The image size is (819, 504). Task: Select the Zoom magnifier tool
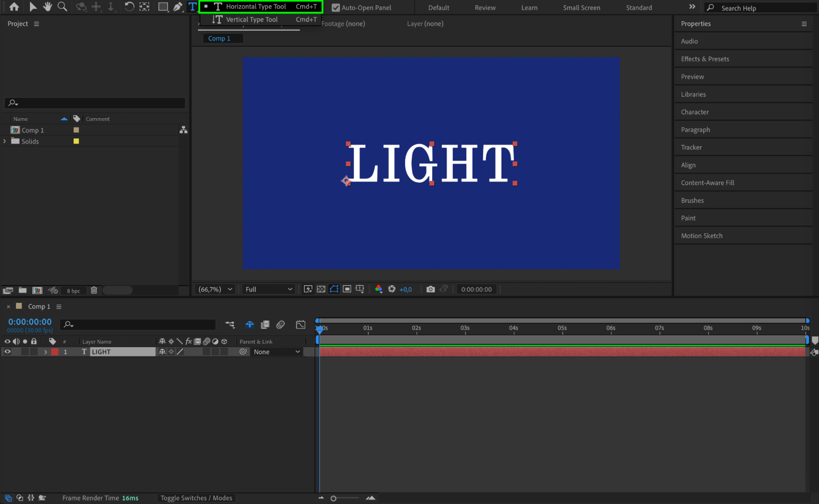[x=62, y=7]
